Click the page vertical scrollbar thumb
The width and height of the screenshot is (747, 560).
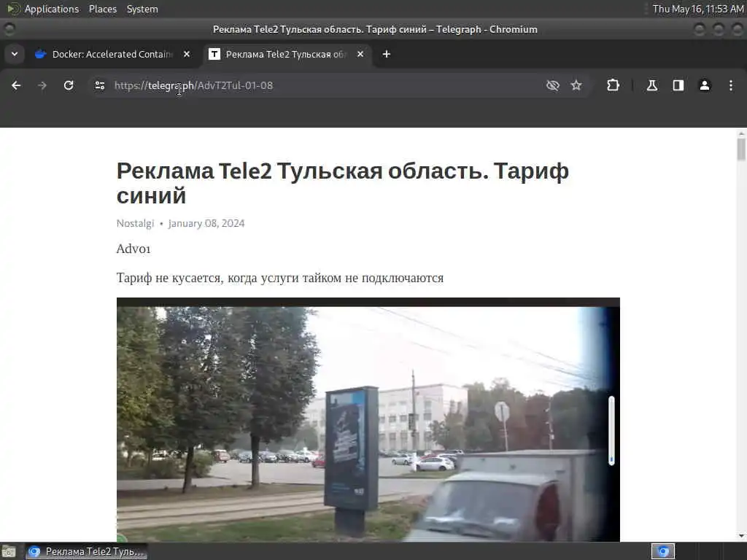[x=741, y=149]
